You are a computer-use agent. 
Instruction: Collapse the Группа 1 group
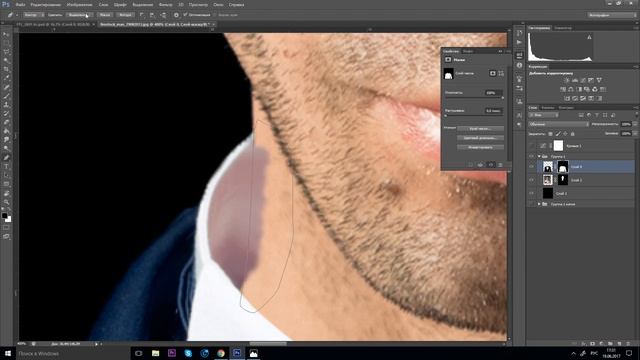click(539, 156)
